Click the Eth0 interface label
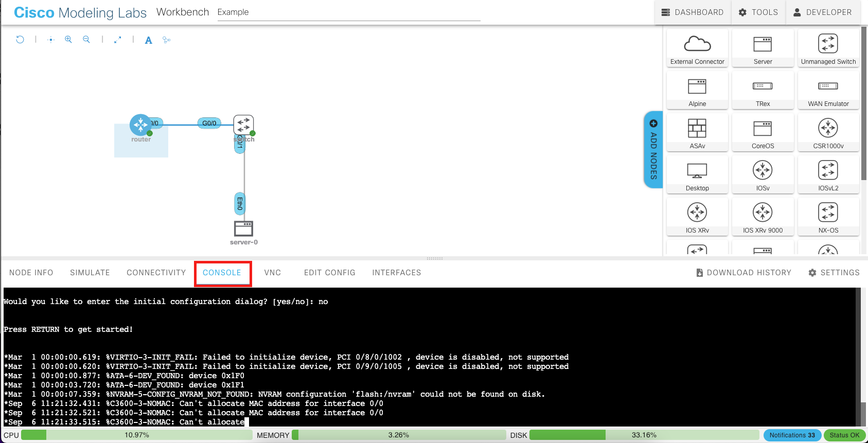 point(240,204)
